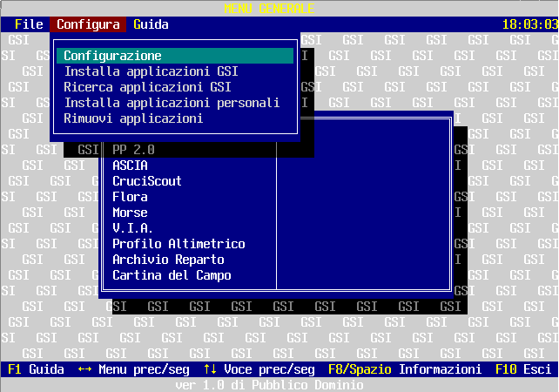Viewport: 559px width, 392px height.
Task: Select Profilo Altimetrico application
Action: pos(178,244)
